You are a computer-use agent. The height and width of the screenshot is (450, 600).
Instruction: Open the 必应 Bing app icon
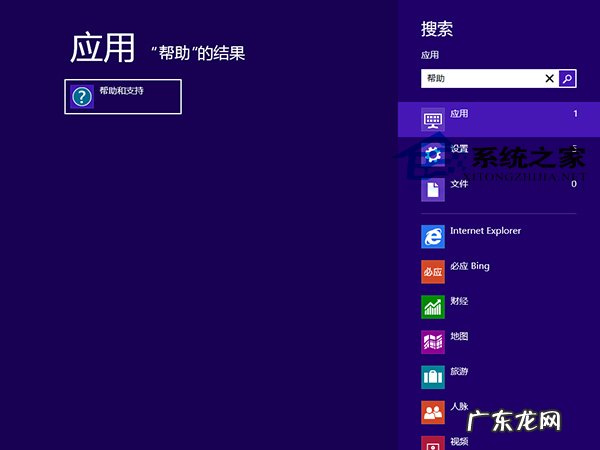click(x=433, y=272)
